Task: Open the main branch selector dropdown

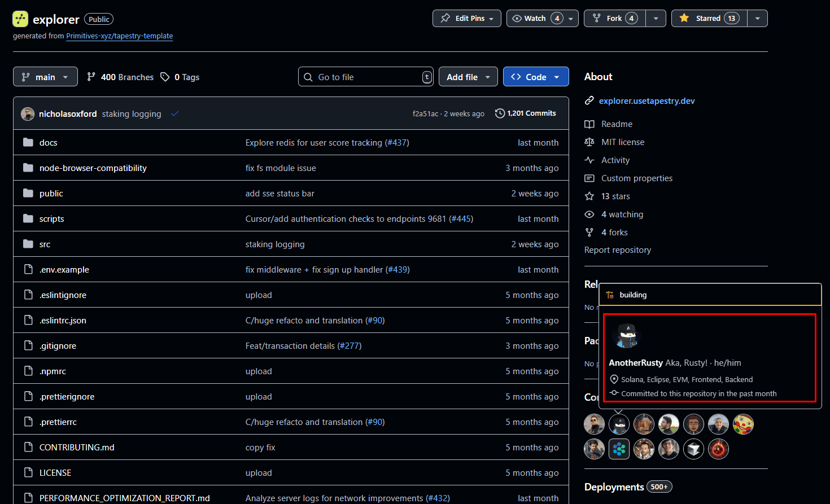Action: [45, 77]
